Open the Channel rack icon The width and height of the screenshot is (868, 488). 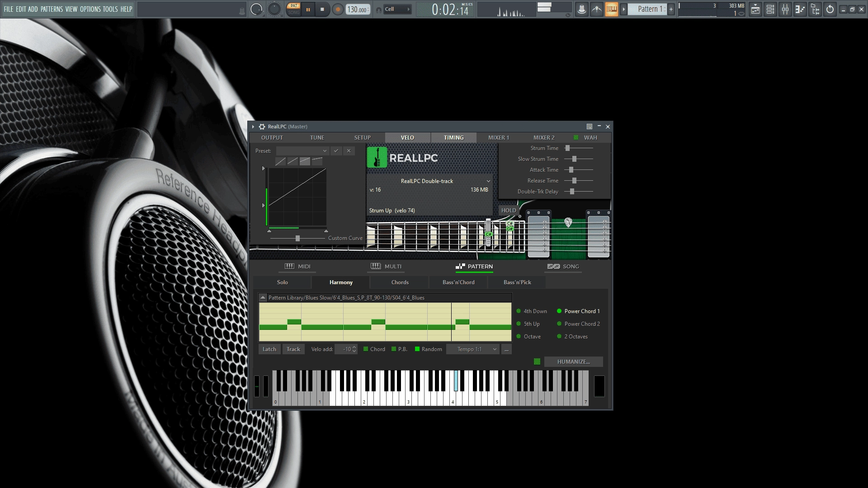click(x=770, y=9)
